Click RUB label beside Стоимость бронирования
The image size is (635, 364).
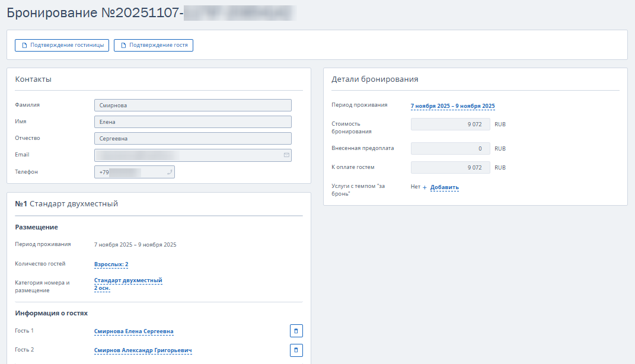[x=500, y=124]
